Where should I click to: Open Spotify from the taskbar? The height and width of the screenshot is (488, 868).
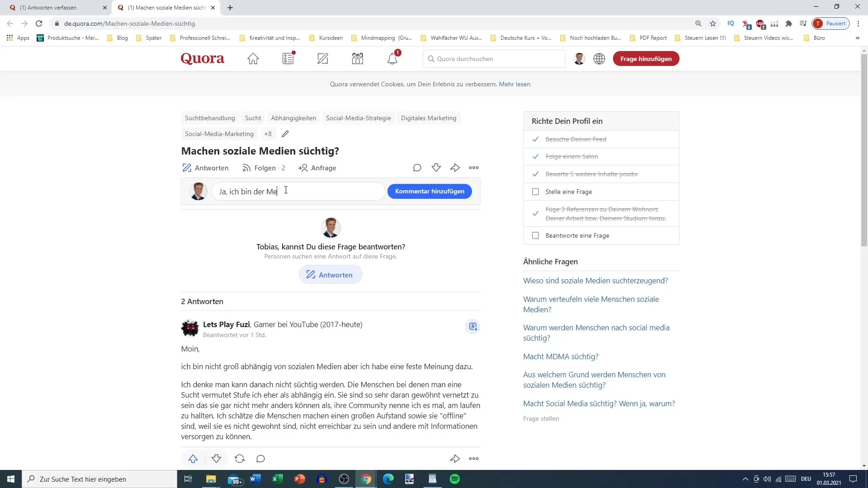pyautogui.click(x=455, y=479)
